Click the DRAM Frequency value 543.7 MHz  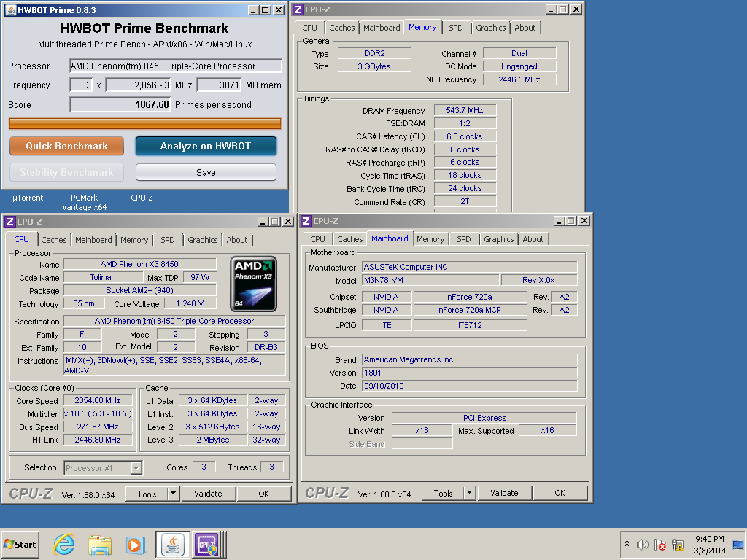click(465, 111)
